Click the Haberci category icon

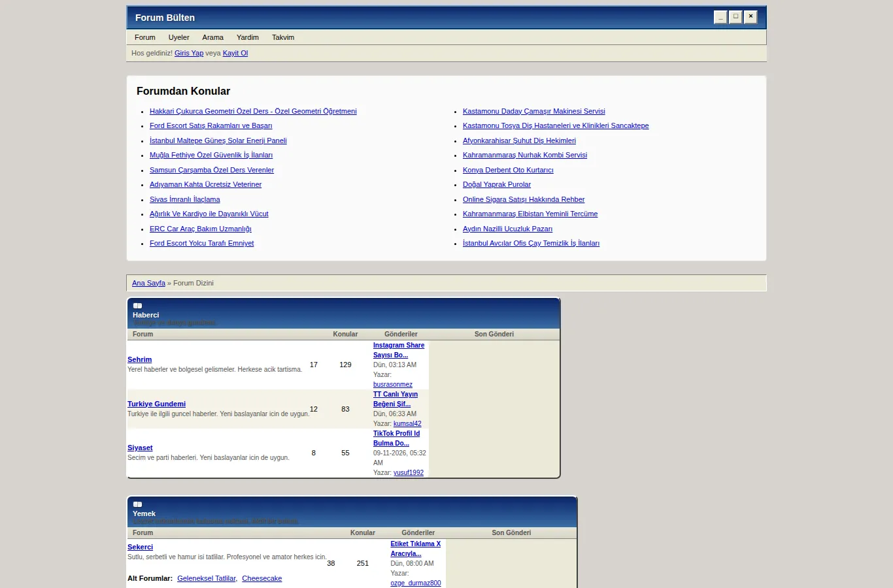click(x=137, y=306)
